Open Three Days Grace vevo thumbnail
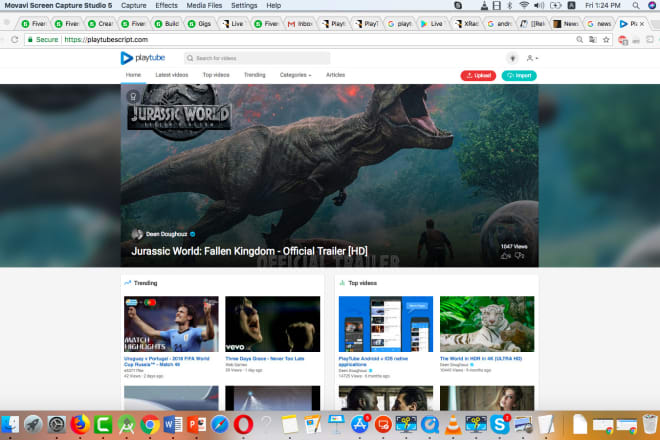 point(273,324)
